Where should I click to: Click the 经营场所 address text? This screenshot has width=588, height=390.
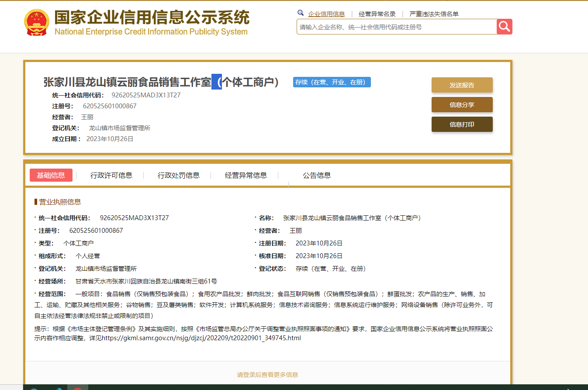tap(146, 281)
